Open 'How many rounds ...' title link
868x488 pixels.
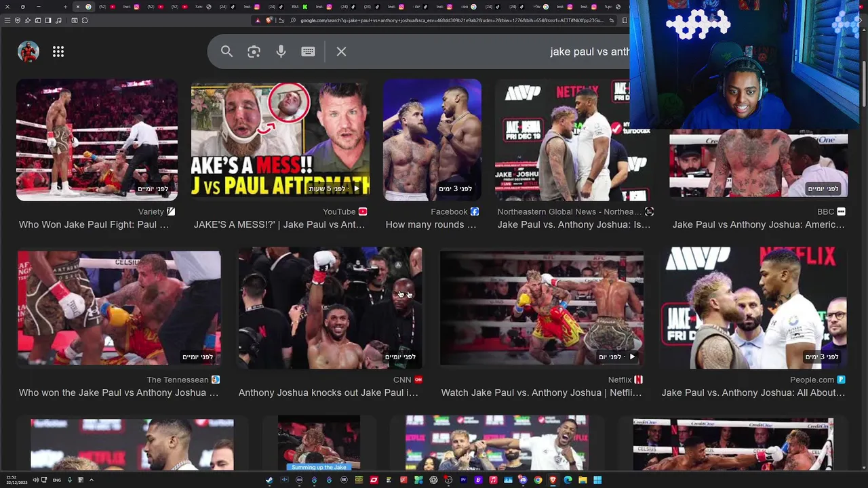[431, 224]
